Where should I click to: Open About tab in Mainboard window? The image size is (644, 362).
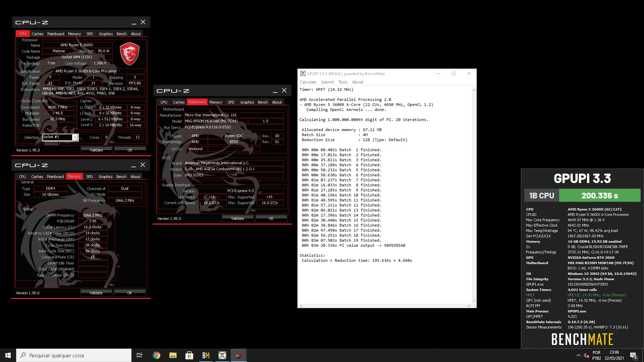tap(277, 102)
